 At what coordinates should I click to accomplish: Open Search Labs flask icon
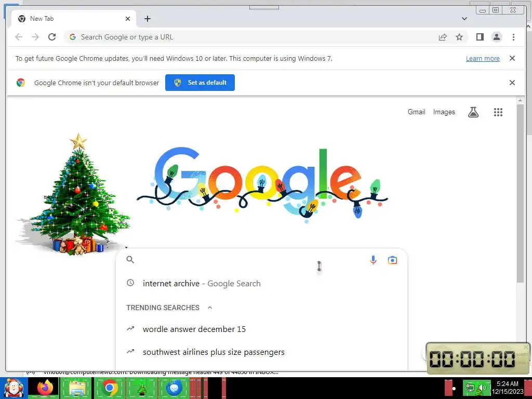(473, 112)
